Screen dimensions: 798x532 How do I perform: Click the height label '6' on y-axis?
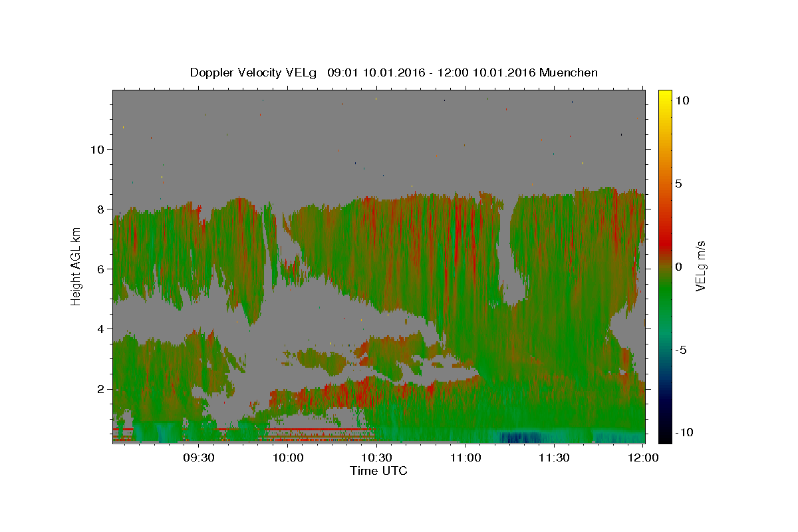pos(100,269)
